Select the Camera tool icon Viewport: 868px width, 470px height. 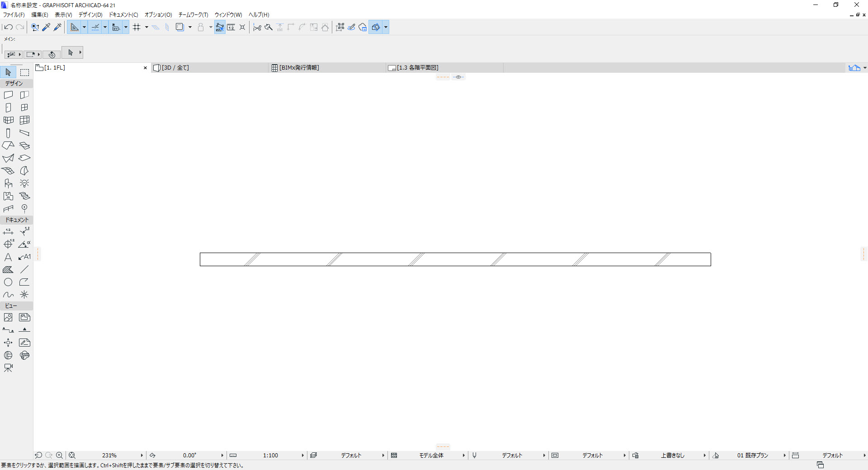tap(8, 368)
